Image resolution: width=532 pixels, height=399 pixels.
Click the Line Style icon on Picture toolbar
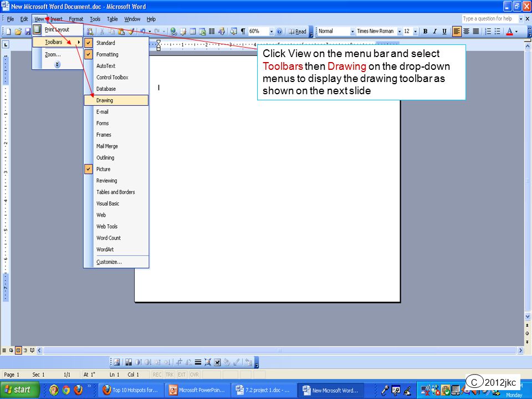(x=198, y=362)
